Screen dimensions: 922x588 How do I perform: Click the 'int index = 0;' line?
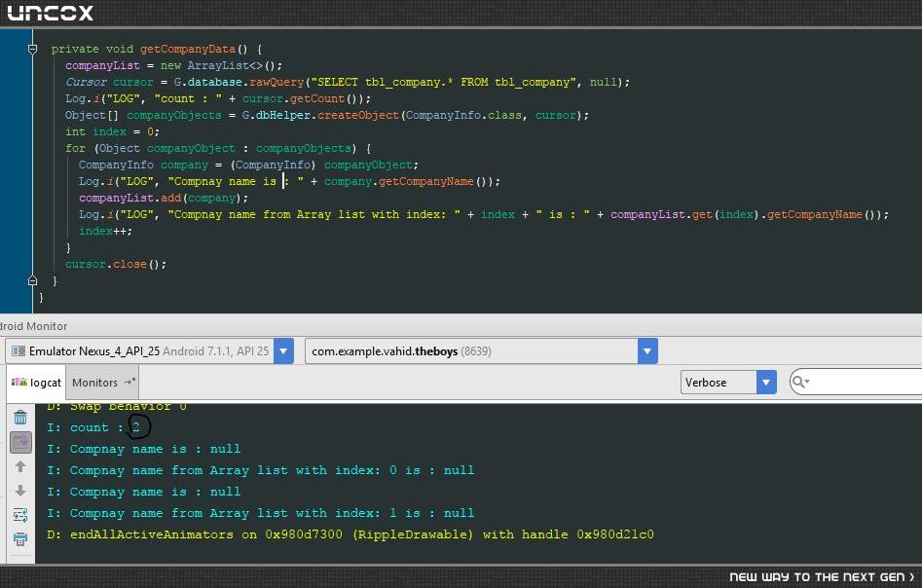pos(112,131)
